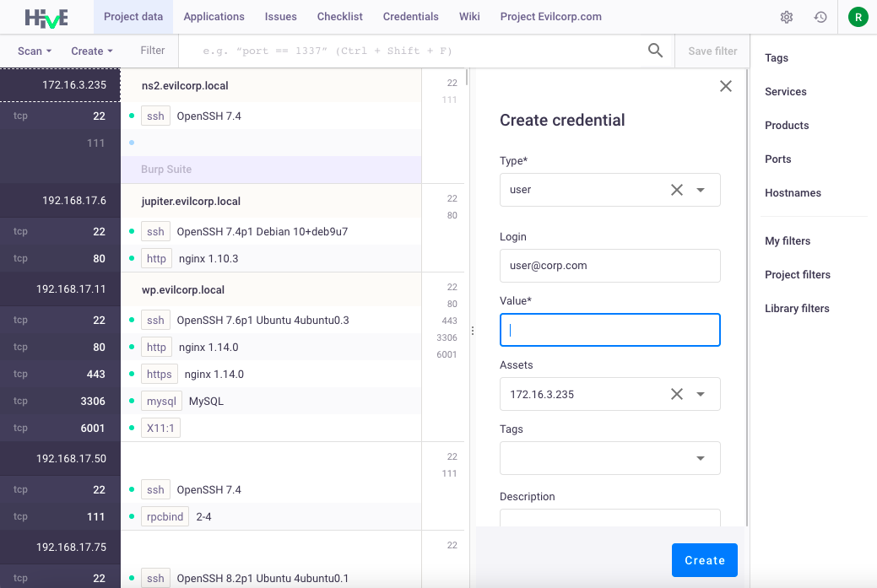This screenshot has height=588, width=877.
Task: Clear the Type field value 'user'
Action: click(677, 190)
